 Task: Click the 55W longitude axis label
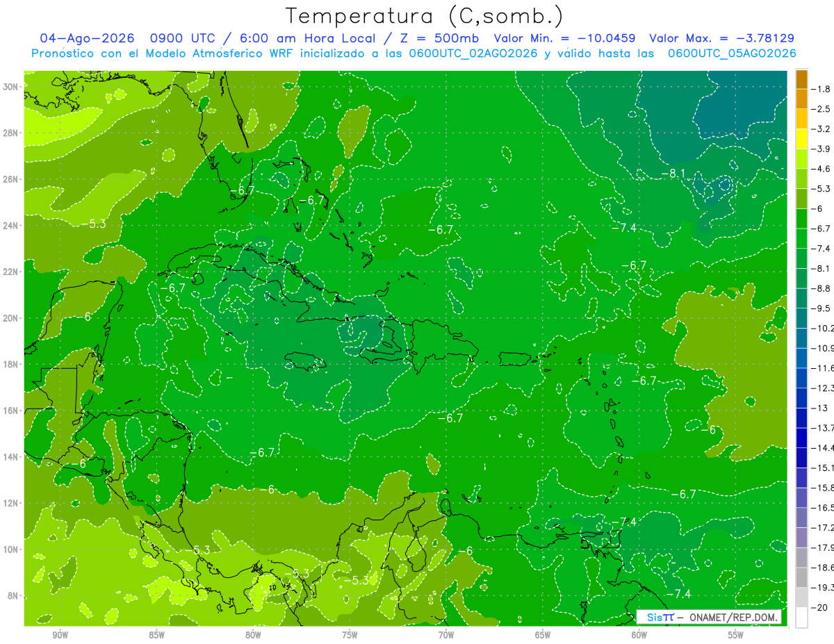[x=736, y=635]
